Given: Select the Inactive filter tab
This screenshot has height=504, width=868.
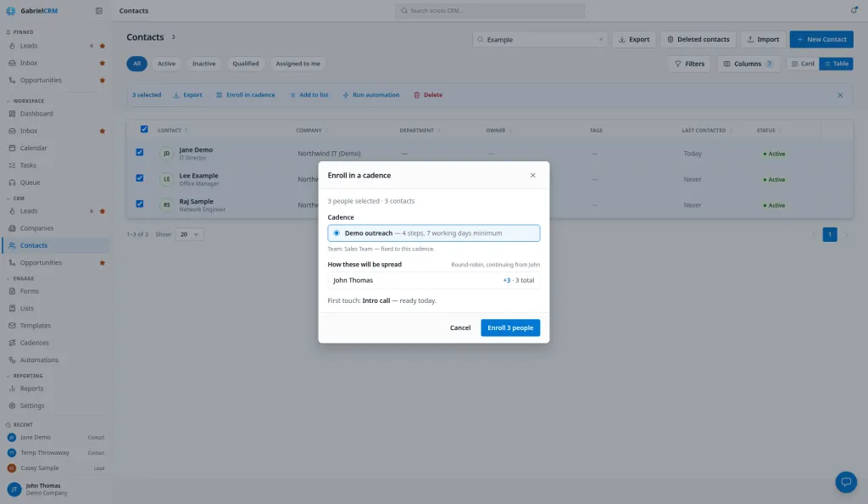Looking at the screenshot, I should [203, 64].
